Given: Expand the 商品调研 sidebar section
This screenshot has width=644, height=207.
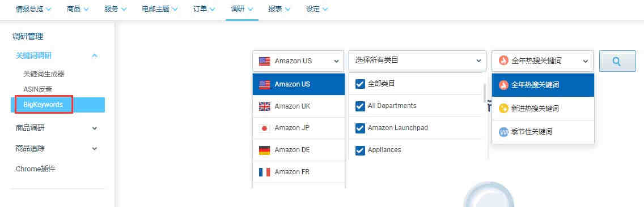Looking at the screenshot, I should [x=56, y=128].
